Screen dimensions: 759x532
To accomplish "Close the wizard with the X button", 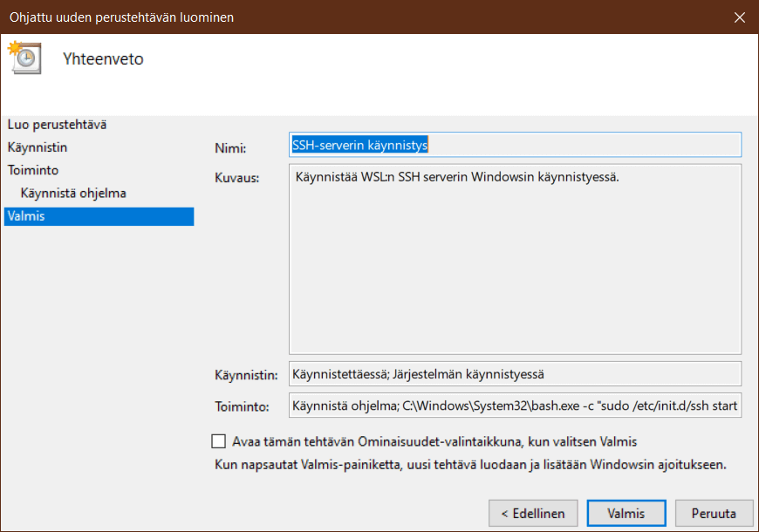I will tap(739, 17).
